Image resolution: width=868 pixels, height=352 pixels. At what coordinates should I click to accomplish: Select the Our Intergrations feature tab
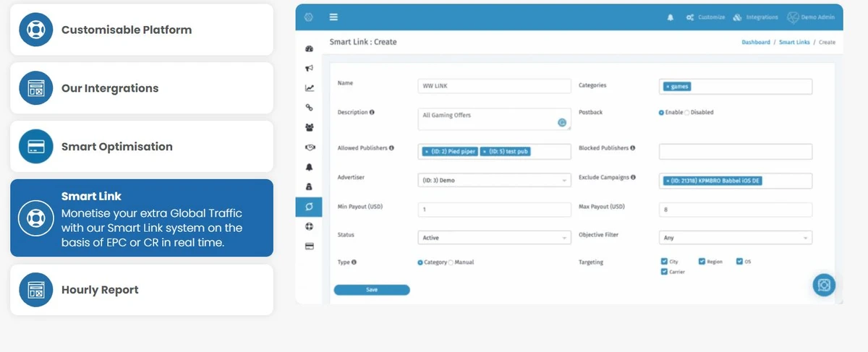(142, 88)
